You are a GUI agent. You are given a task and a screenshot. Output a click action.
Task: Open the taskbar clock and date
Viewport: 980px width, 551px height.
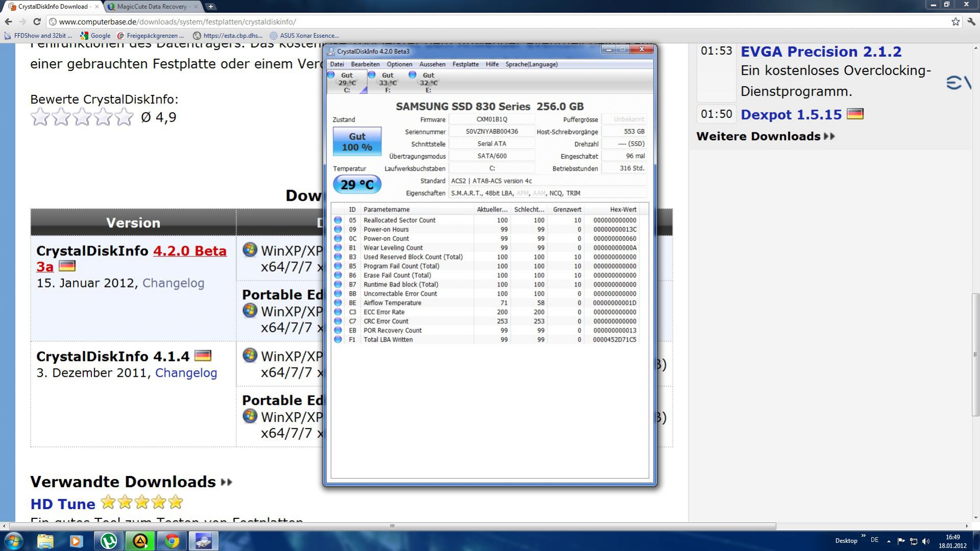pos(952,541)
